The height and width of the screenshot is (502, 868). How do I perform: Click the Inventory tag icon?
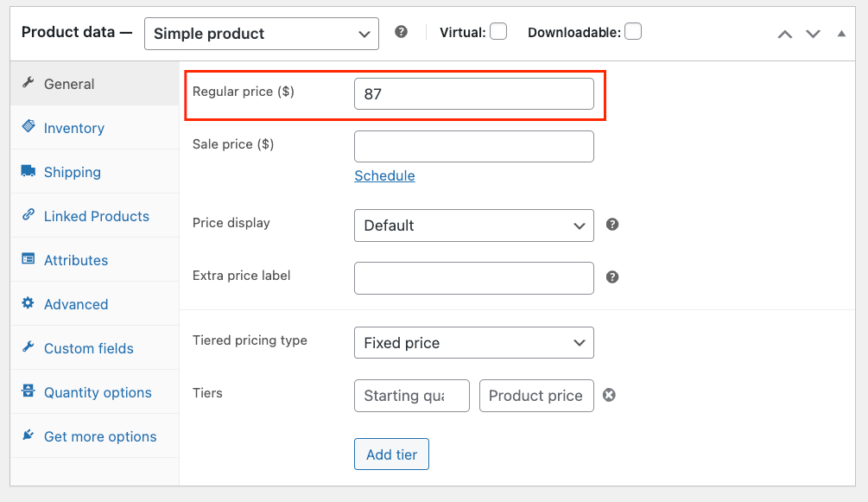[x=29, y=126]
